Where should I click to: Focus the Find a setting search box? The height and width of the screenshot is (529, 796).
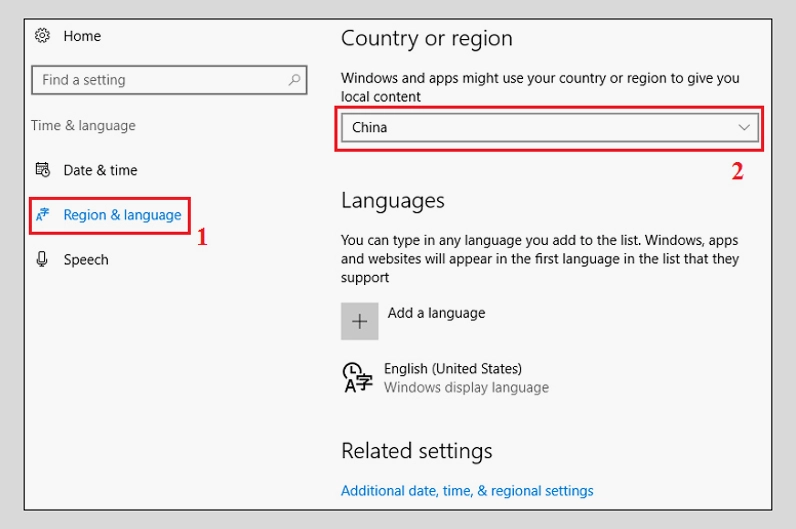pos(169,80)
